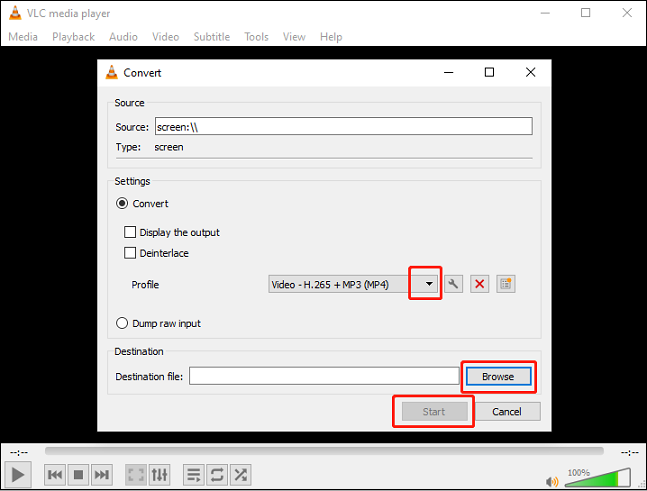Screen dimensions: 647x491
Task: Toggle shuffle random playback
Action: (x=241, y=474)
